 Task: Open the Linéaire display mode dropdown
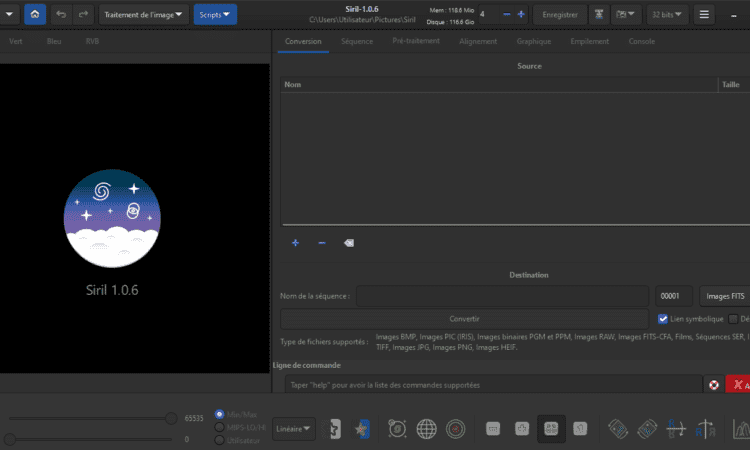point(293,429)
